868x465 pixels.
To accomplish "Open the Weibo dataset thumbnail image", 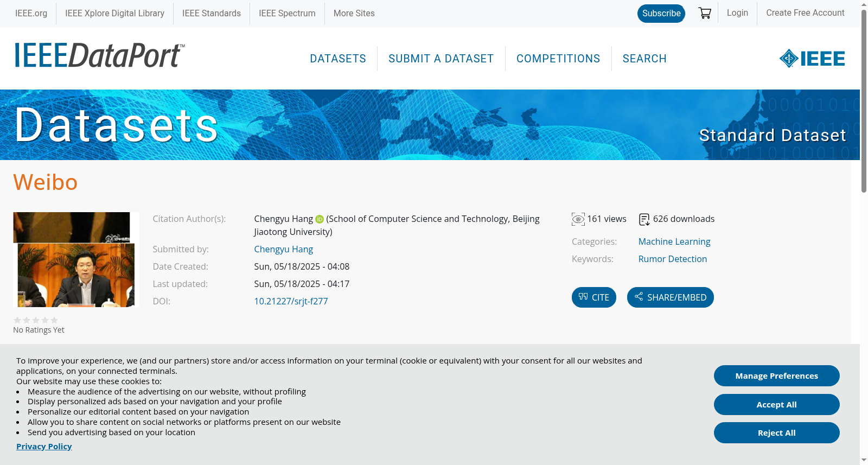I will coord(76,260).
